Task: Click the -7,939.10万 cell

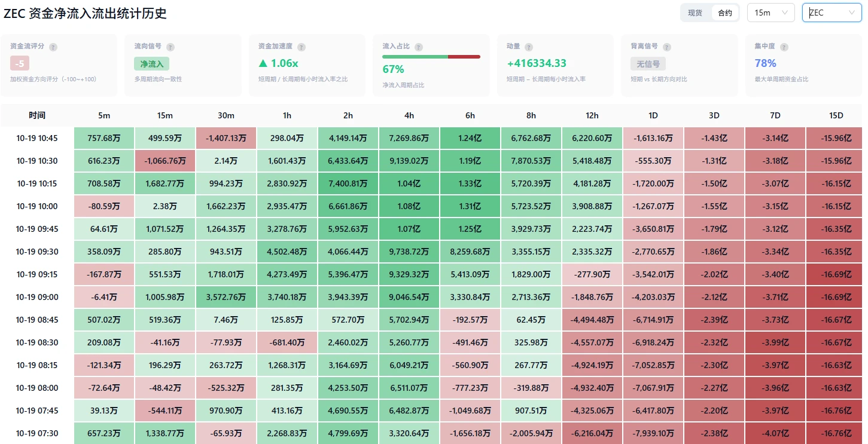Action: (x=653, y=433)
